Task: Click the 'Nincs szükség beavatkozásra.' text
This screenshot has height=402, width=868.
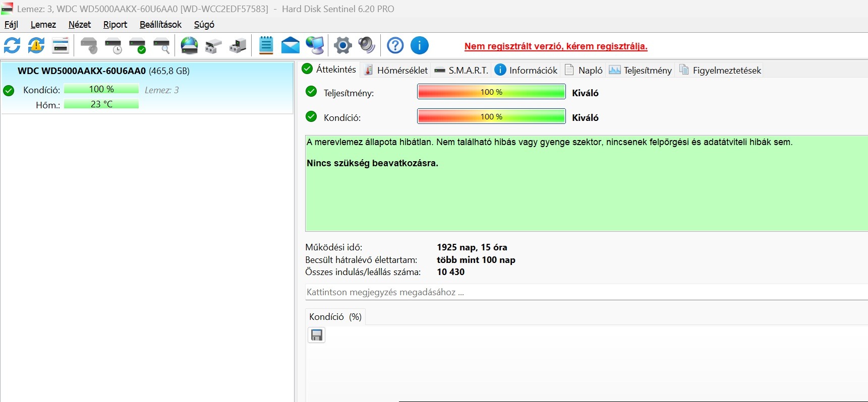Action: click(x=372, y=163)
